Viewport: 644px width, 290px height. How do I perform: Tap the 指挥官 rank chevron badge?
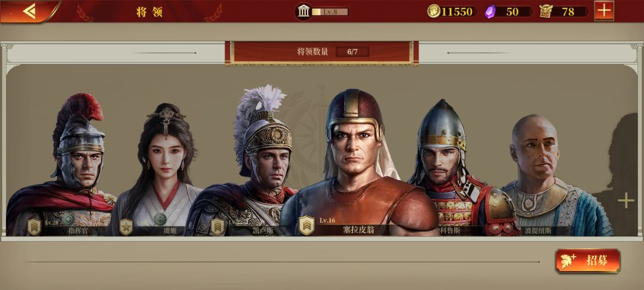pyautogui.click(x=34, y=227)
